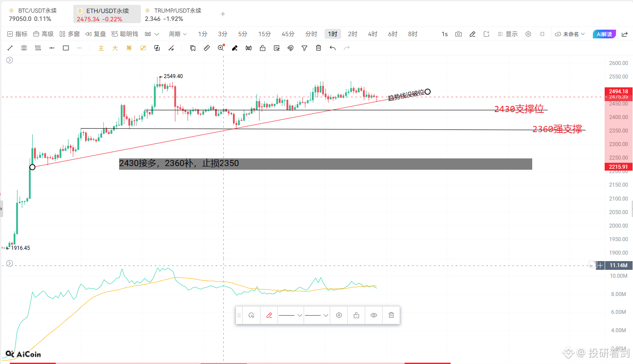Start 复盘 replay mode
633x364 pixels.
96,34
